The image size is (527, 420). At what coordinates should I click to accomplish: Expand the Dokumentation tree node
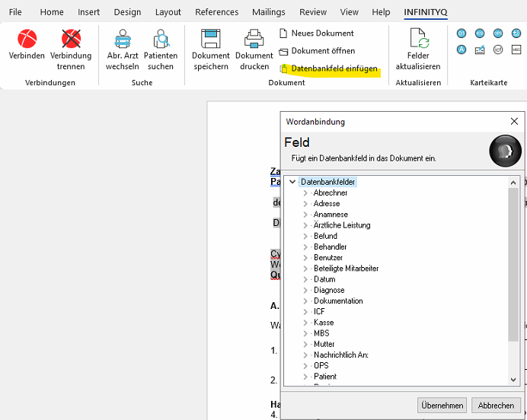[305, 301]
